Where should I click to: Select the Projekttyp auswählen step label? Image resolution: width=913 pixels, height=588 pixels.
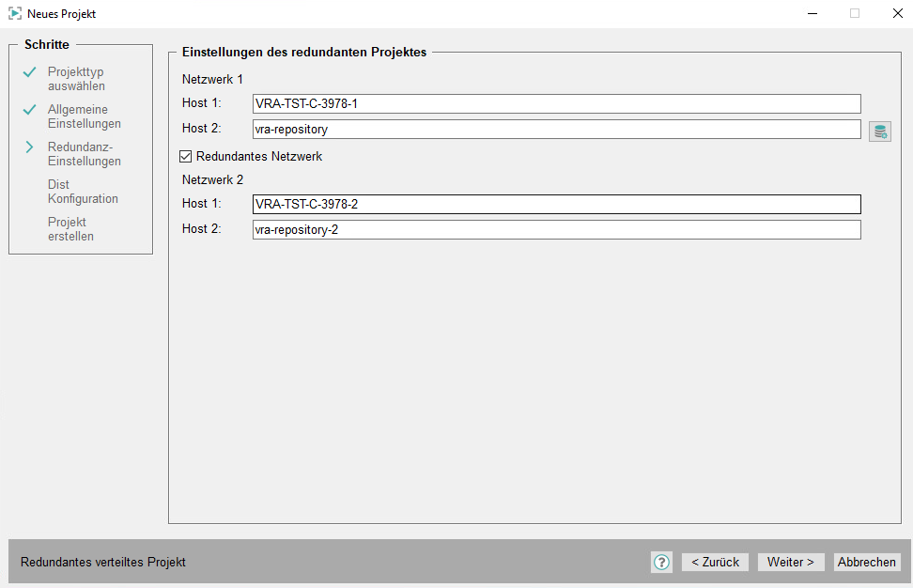[76, 79]
